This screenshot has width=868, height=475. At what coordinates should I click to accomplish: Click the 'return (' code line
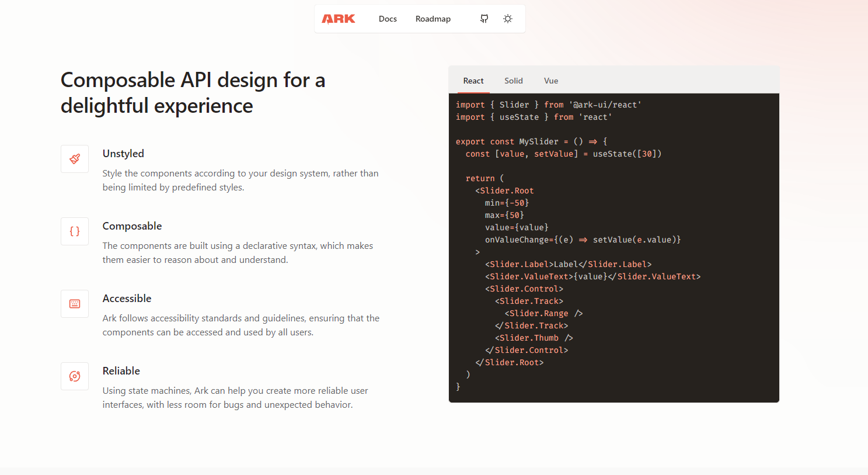click(484, 178)
